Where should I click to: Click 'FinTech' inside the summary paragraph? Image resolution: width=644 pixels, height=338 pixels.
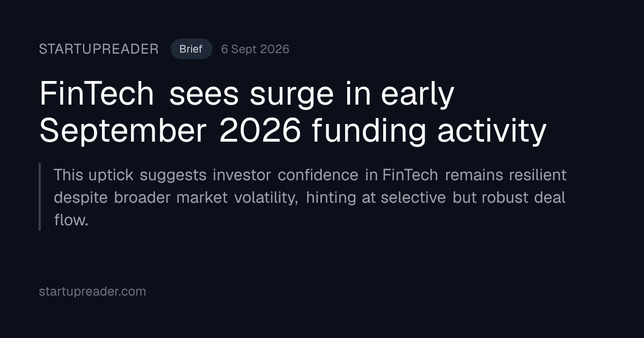tap(410, 175)
